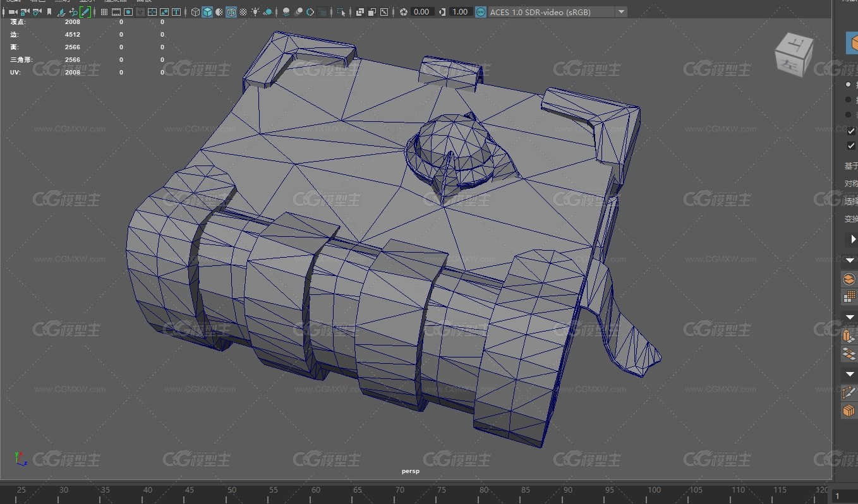Activate the grease pencil icon

[85, 12]
